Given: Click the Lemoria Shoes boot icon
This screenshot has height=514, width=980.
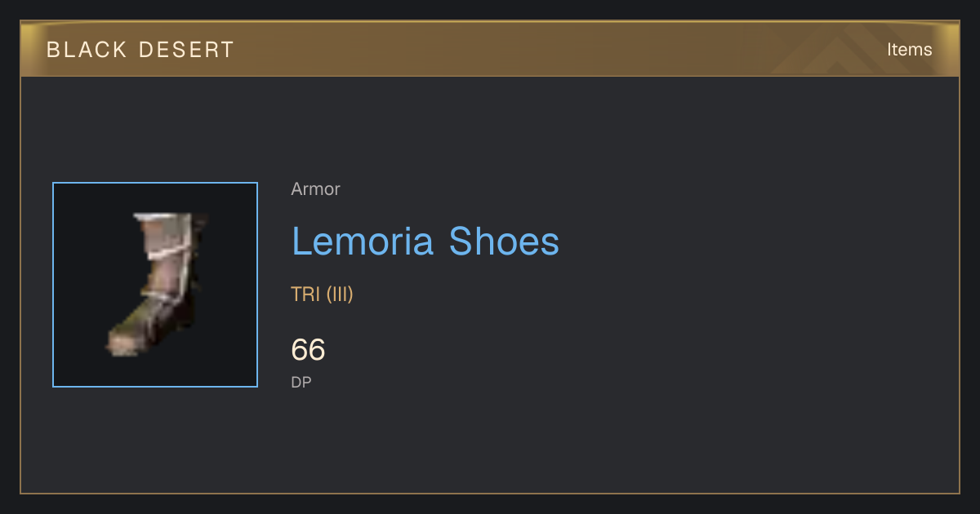Looking at the screenshot, I should coord(157,284).
